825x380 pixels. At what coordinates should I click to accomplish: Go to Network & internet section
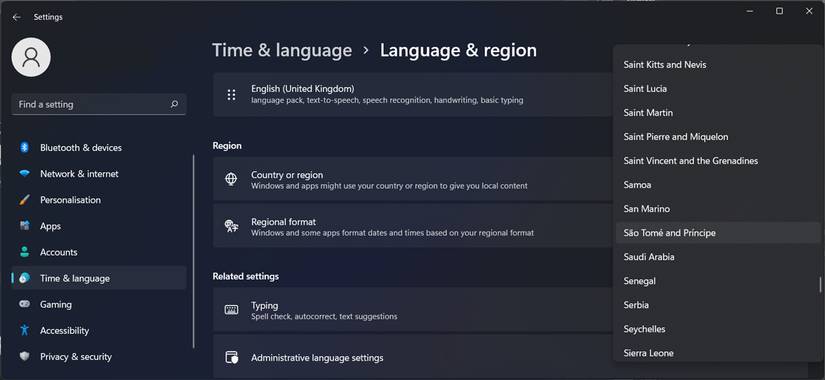tap(99, 174)
